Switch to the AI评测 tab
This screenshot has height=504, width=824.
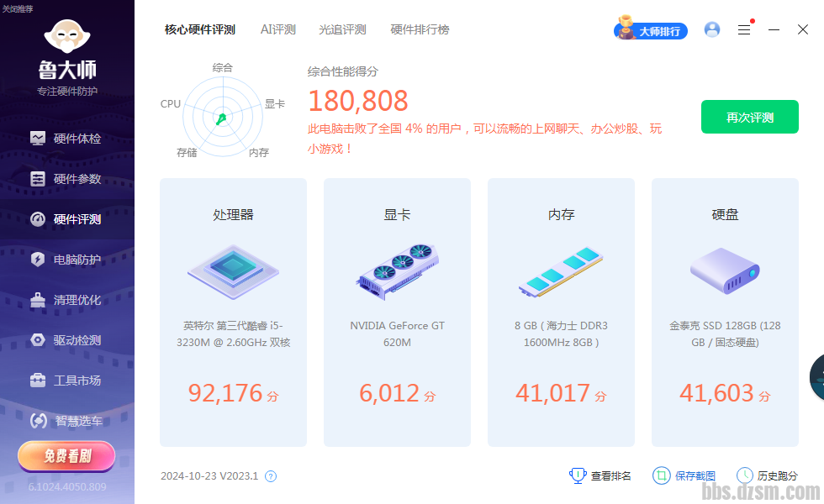277,29
